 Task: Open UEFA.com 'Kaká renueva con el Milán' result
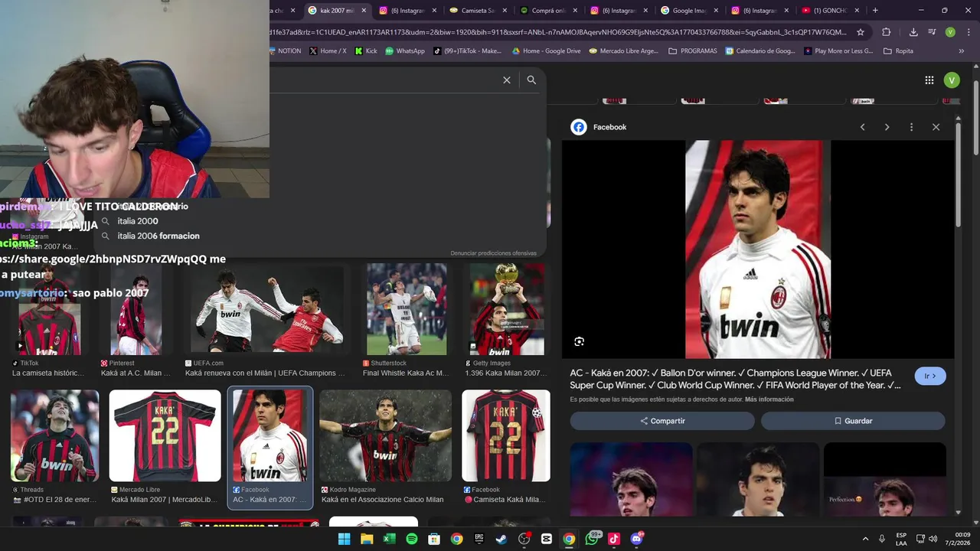[x=266, y=320]
